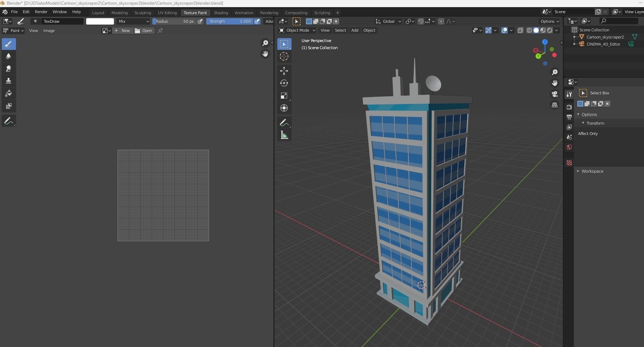Open the Paint mode dropdown

pos(13,31)
